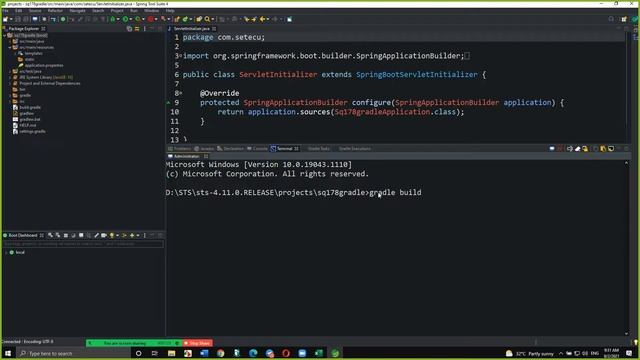Switch to the Console tab

[x=258, y=149]
